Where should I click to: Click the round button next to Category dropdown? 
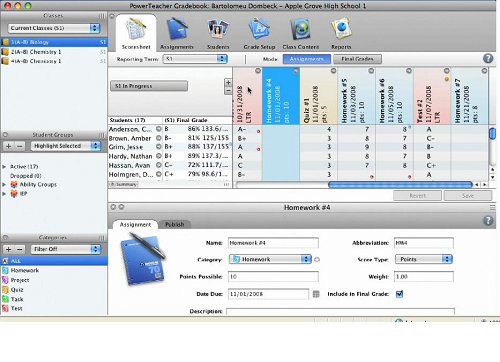coord(317,259)
